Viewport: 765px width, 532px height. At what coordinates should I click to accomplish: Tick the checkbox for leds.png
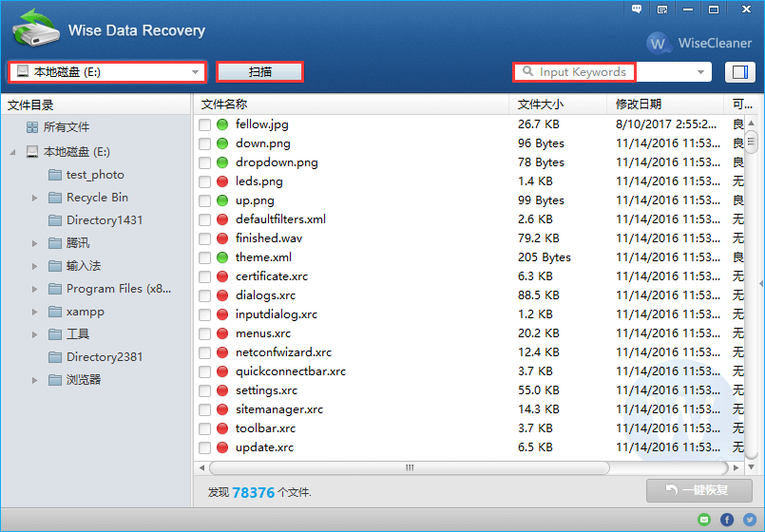pyautogui.click(x=205, y=181)
